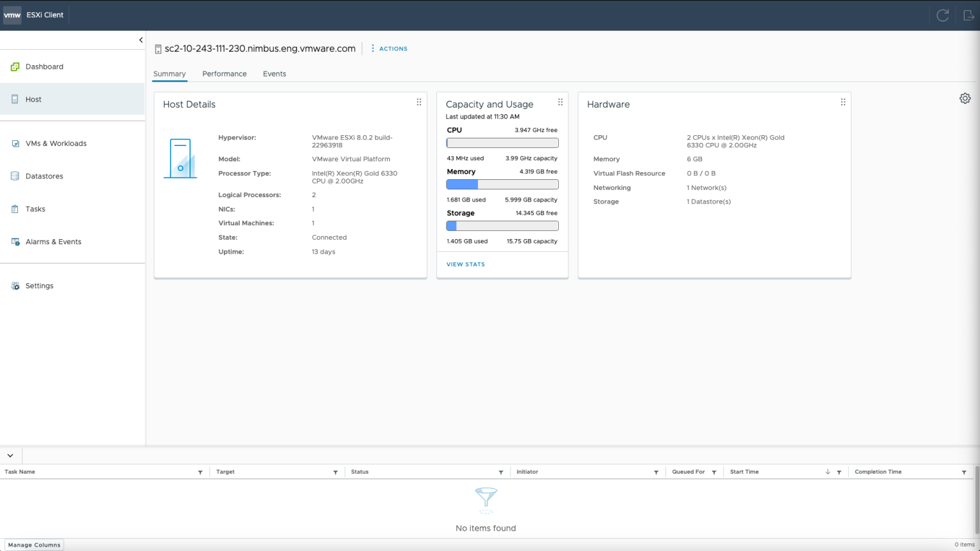The image size is (980, 551).
Task: Click the CPU usage progress bar
Action: [x=503, y=143]
